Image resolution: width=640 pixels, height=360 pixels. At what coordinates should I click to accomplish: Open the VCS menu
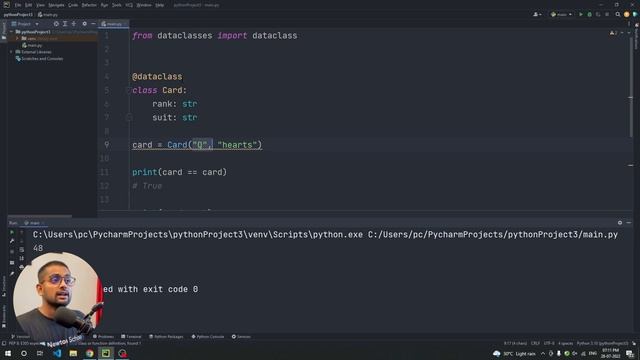(x=129, y=5)
